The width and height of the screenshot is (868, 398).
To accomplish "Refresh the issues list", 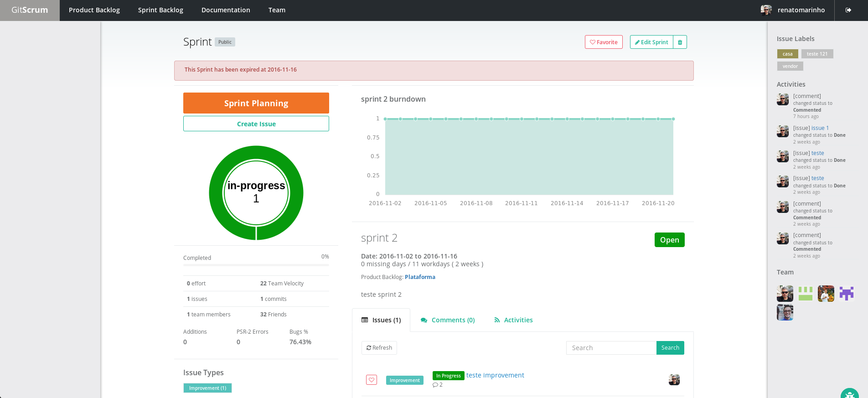I will coord(379,348).
